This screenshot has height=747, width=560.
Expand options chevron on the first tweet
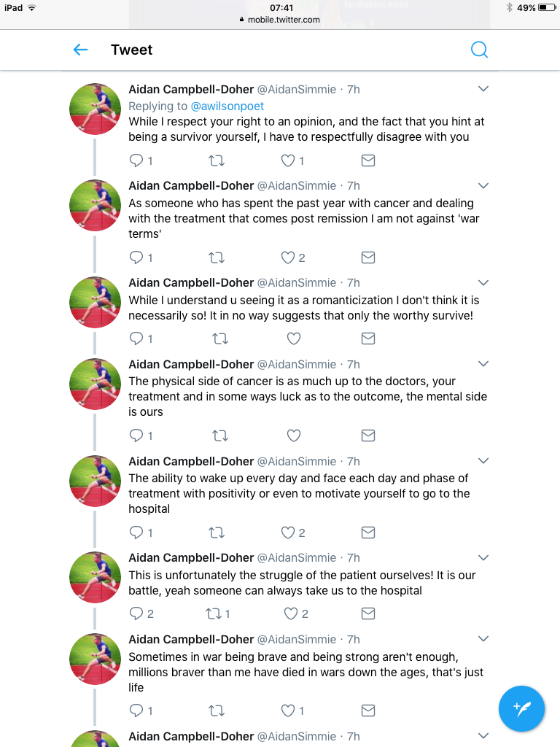click(483, 89)
